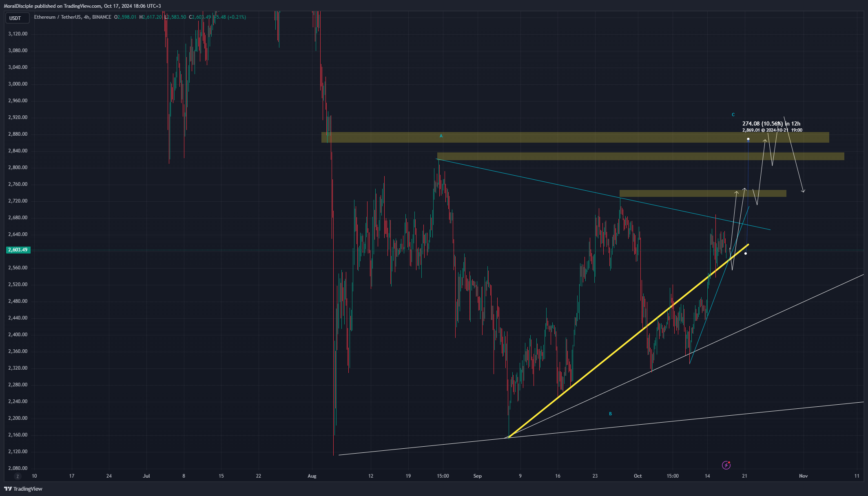This screenshot has height=496, width=868.
Task: Click the +5.48 (+0.21%) change value
Action: click(230, 17)
